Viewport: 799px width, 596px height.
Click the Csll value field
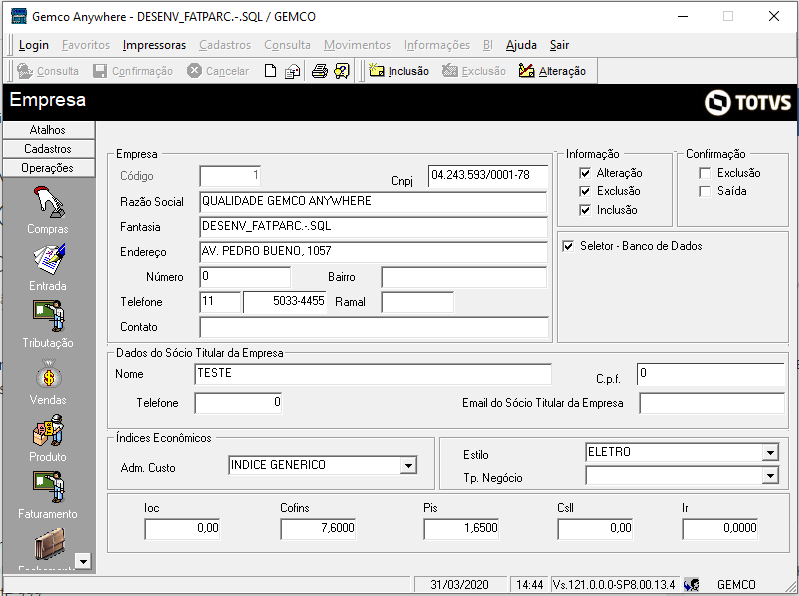[x=595, y=529]
